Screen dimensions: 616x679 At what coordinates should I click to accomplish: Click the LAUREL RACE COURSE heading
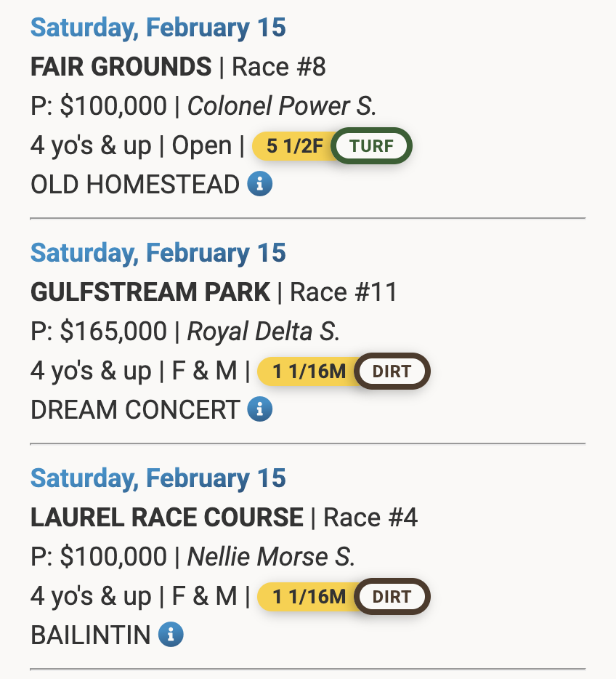pos(167,518)
